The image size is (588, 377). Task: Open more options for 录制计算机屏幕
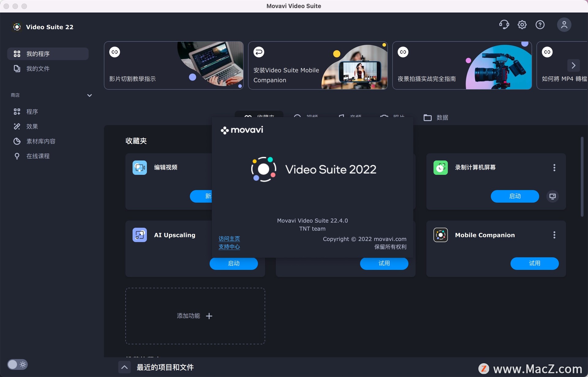pos(554,168)
